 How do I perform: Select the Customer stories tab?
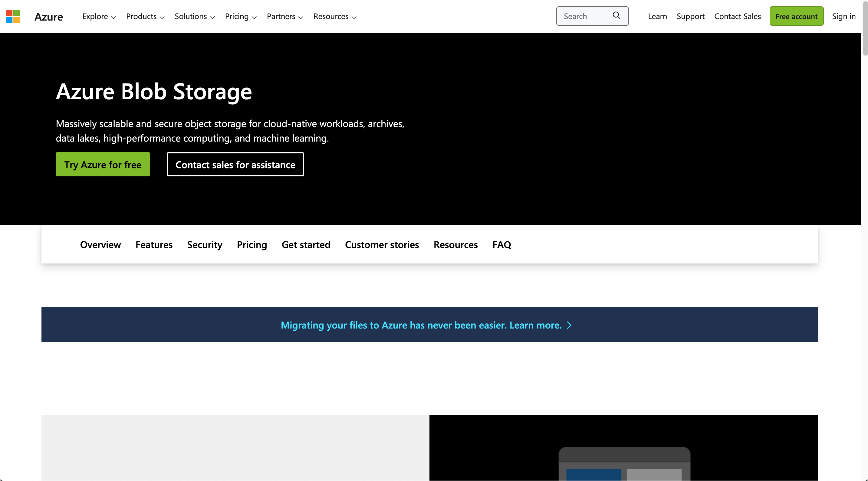[x=382, y=244]
